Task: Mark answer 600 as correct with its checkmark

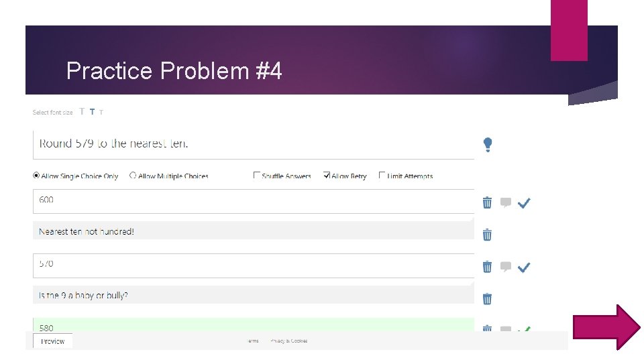Action: (524, 202)
